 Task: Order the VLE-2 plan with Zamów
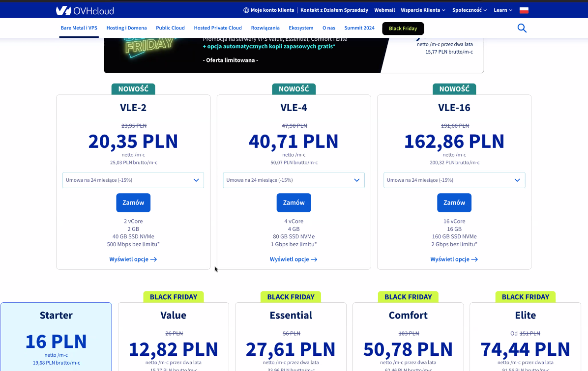(x=133, y=203)
